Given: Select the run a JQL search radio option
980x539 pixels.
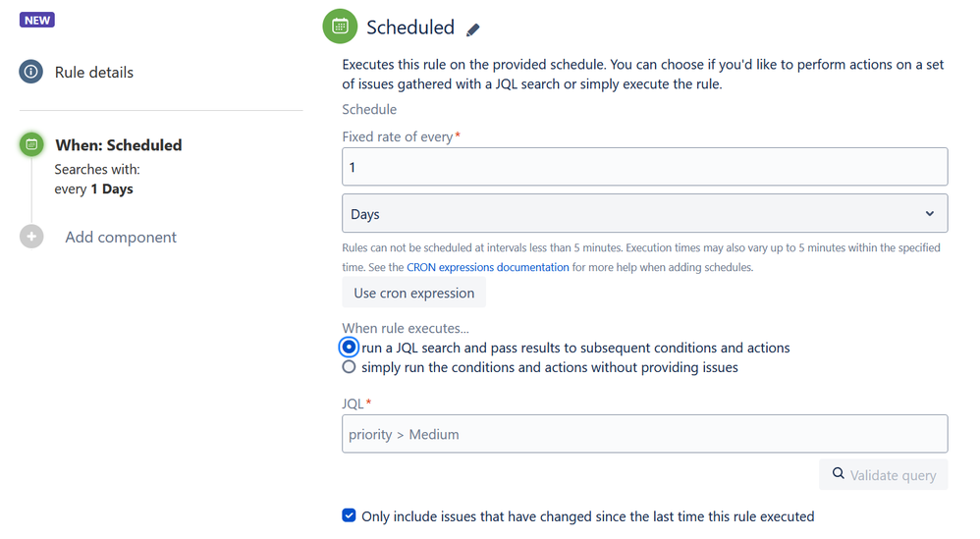Looking at the screenshot, I should coord(349,348).
